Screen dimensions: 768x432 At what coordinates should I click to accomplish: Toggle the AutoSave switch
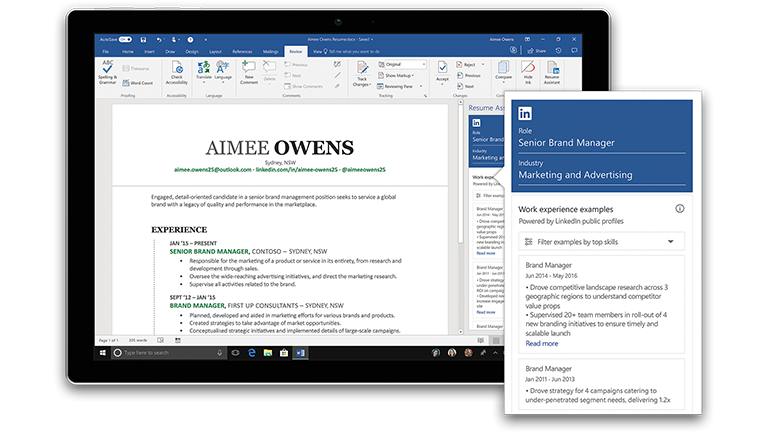125,39
